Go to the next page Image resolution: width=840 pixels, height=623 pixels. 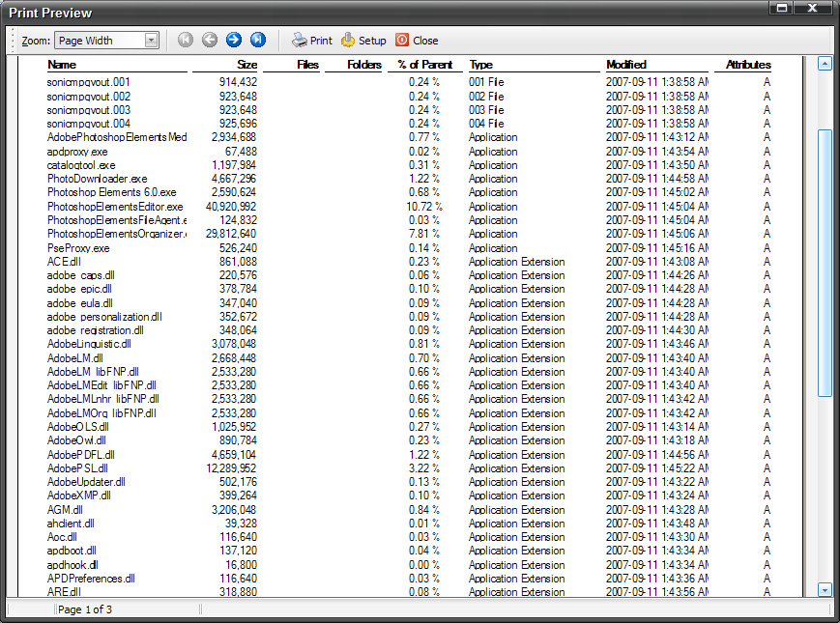point(234,41)
